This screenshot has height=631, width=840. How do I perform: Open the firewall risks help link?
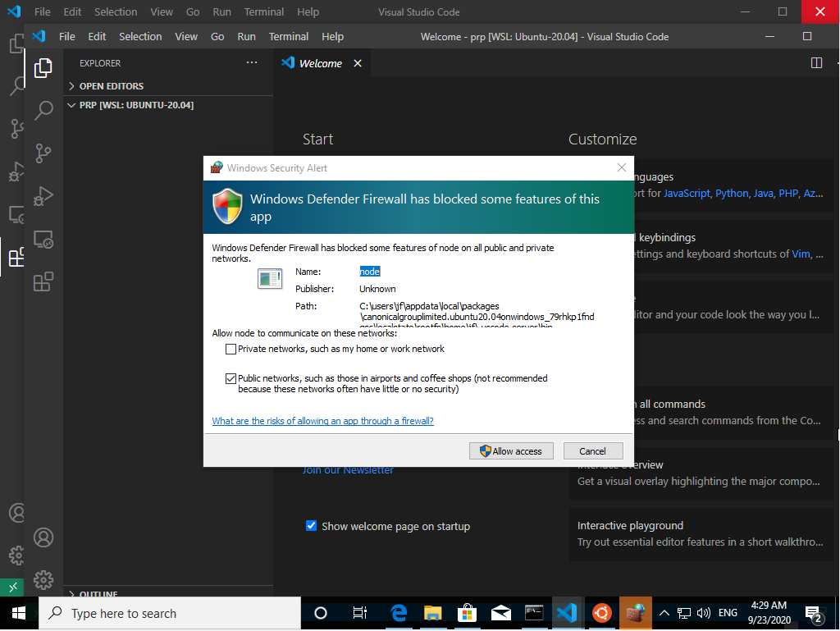point(322,421)
